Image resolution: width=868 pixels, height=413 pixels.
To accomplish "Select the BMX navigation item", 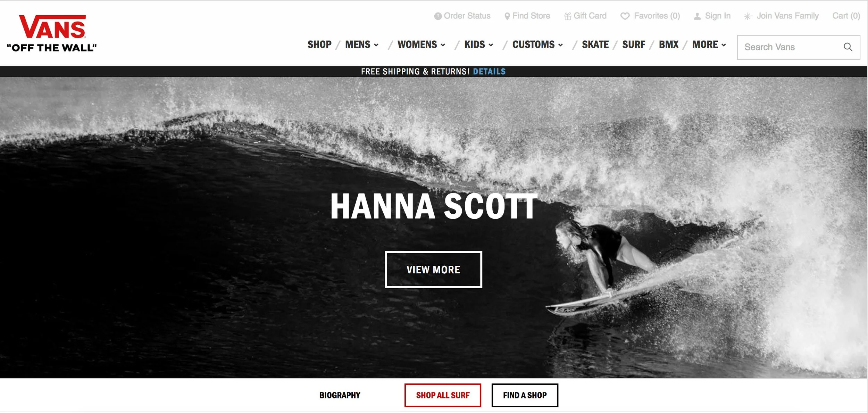I will point(669,45).
